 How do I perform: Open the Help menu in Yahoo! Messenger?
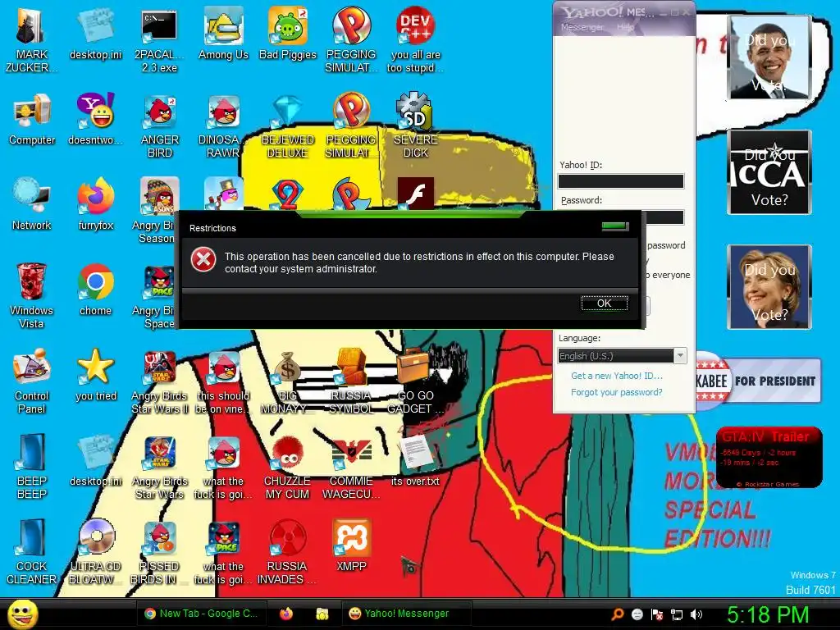tap(625, 27)
